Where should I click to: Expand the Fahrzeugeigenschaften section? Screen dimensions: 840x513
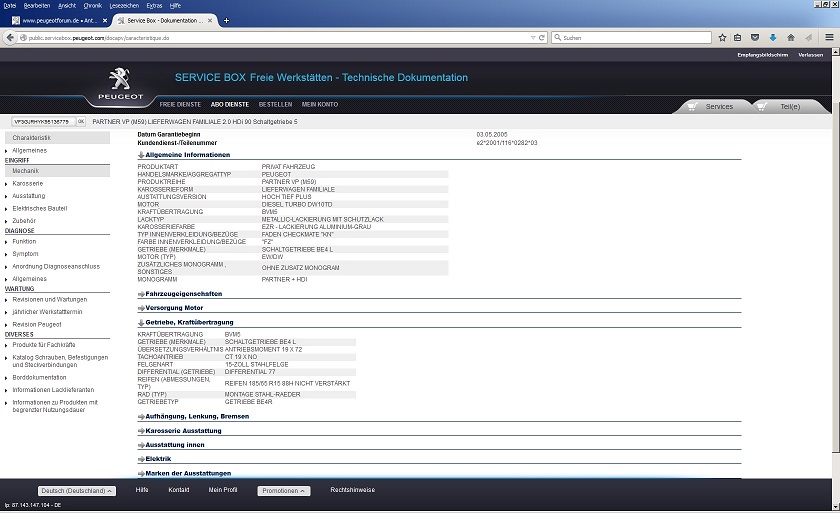click(183, 294)
